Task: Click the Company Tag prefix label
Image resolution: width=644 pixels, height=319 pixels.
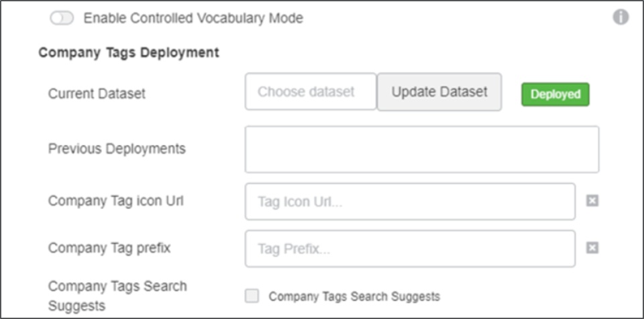Action: (x=109, y=248)
